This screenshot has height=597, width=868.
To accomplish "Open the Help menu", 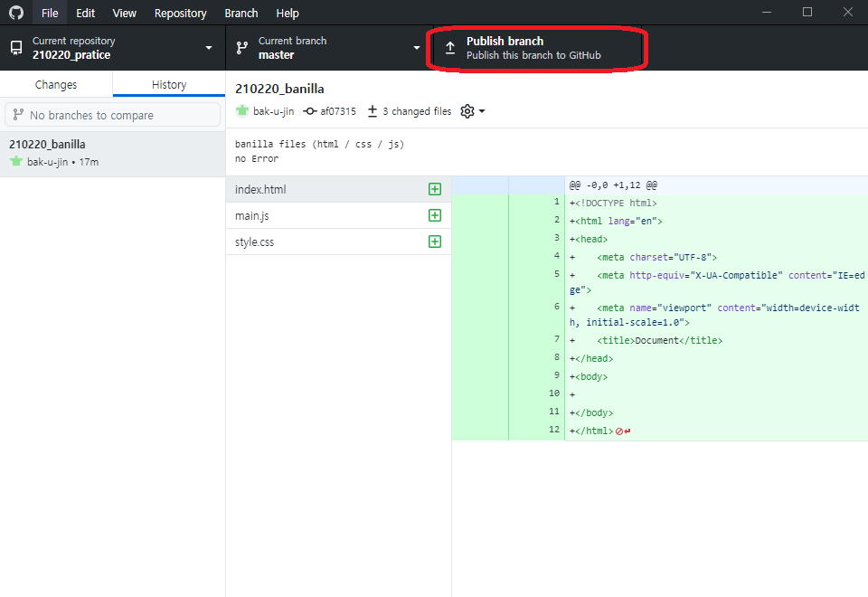I will [x=288, y=14].
